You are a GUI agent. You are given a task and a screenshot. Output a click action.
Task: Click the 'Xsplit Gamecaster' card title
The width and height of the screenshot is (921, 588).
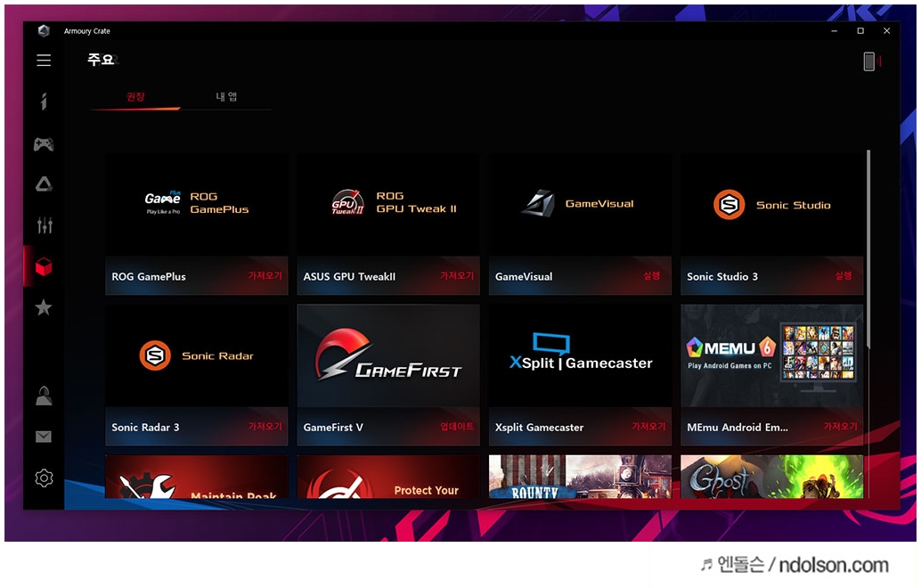click(x=539, y=428)
